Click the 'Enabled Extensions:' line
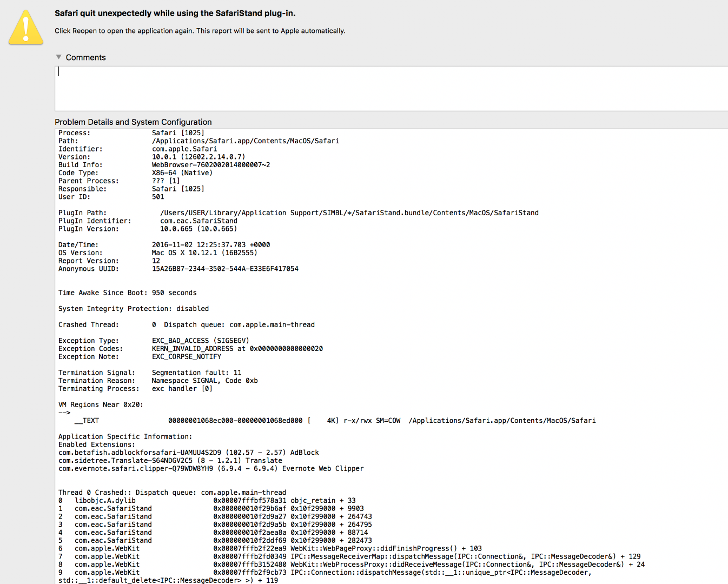 pos(97,444)
